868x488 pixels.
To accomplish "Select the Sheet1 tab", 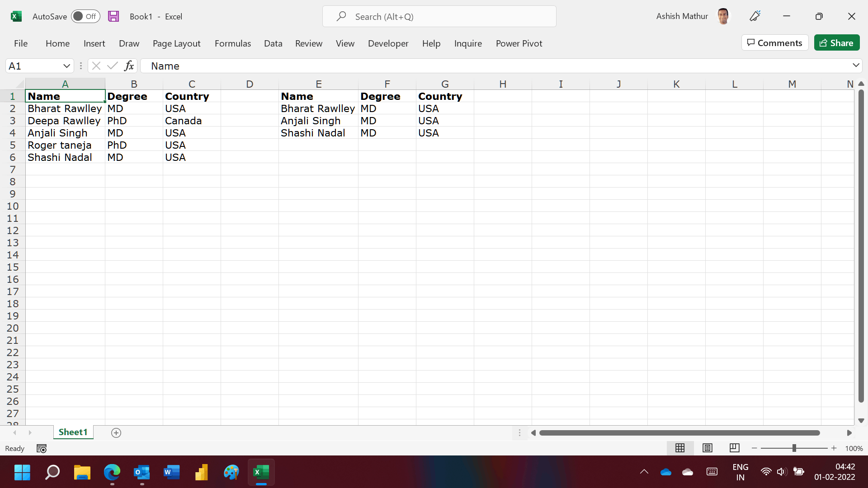I will 73,432.
